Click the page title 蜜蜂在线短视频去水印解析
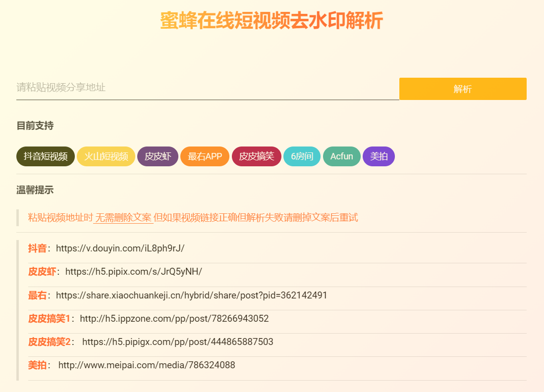Screen dimensions: 544x392 tap(272, 21)
